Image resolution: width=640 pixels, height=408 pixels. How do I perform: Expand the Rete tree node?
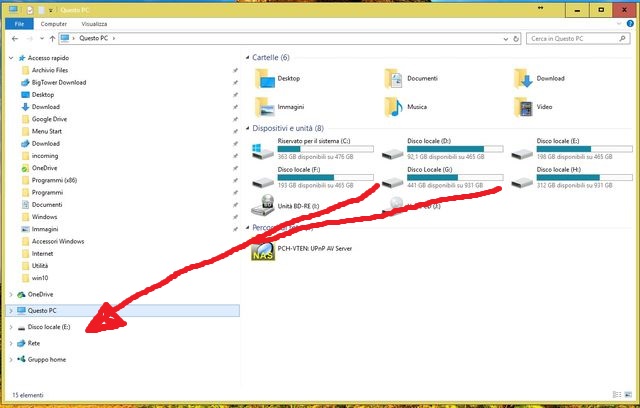(x=11, y=343)
